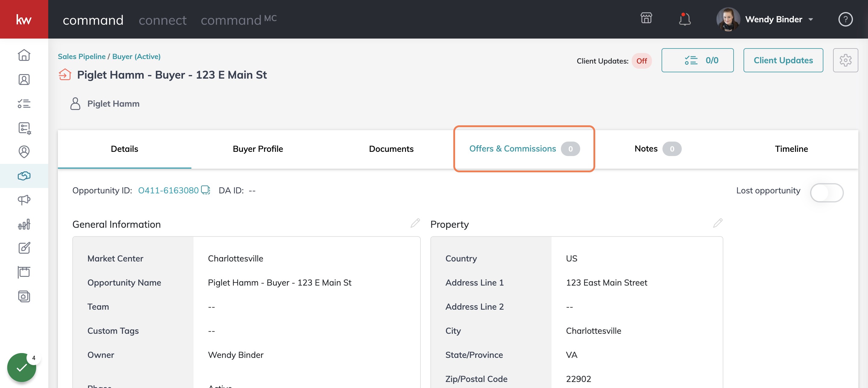Click the Client Updates button
The width and height of the screenshot is (868, 388).
[x=783, y=60]
